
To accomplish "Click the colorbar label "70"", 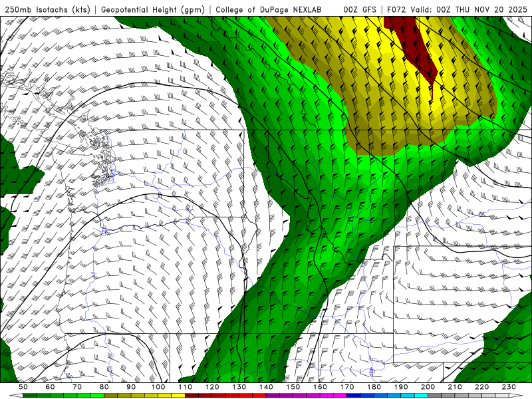I will pyautogui.click(x=77, y=387).
